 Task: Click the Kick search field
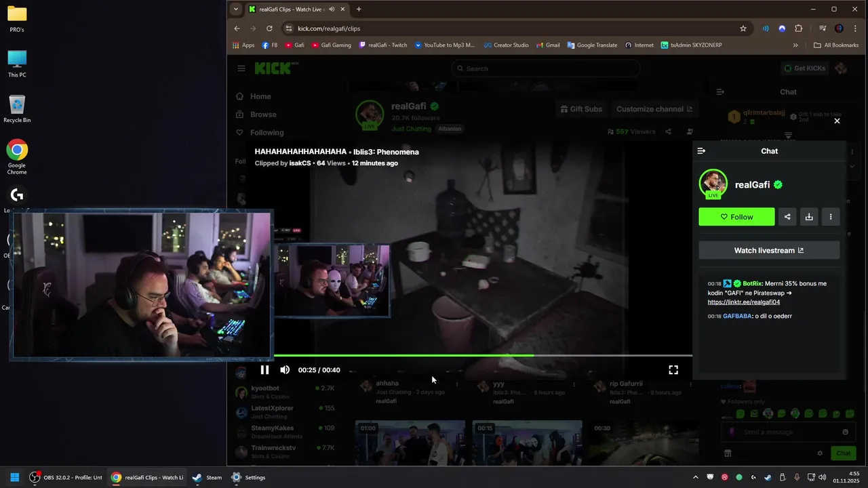pos(546,68)
